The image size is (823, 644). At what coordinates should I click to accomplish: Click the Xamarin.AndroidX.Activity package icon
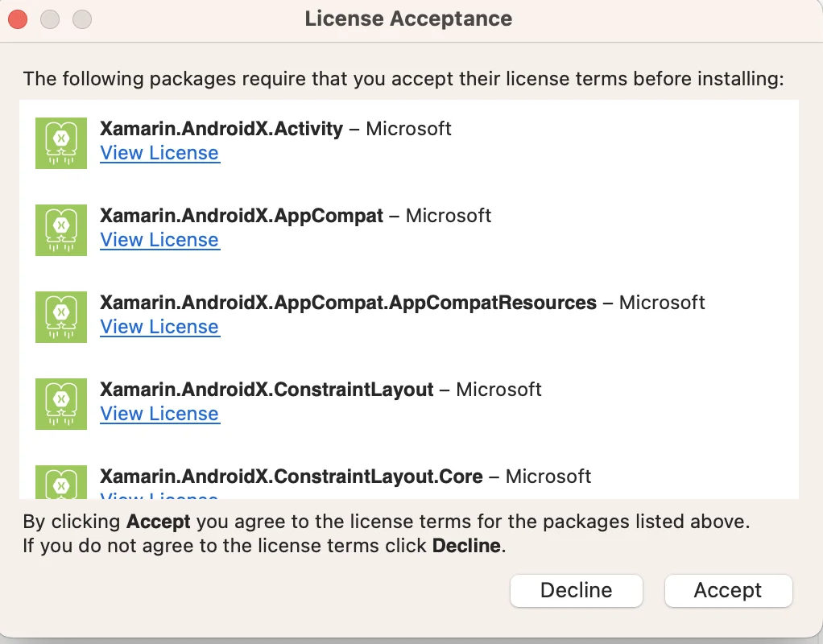coord(61,143)
